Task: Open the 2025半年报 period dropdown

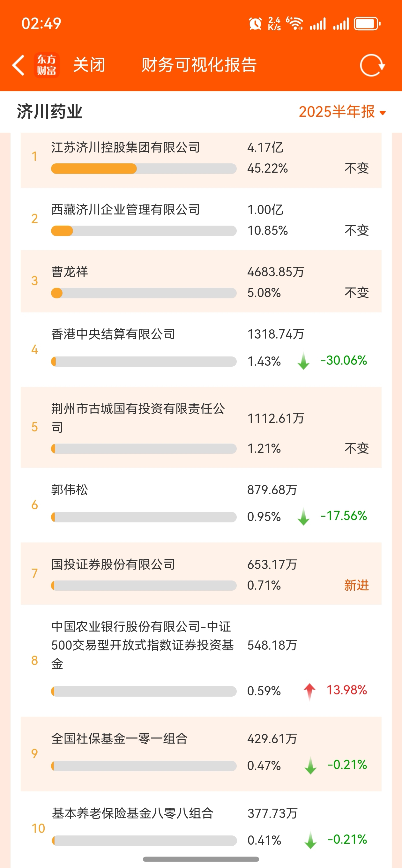Action: [x=342, y=112]
